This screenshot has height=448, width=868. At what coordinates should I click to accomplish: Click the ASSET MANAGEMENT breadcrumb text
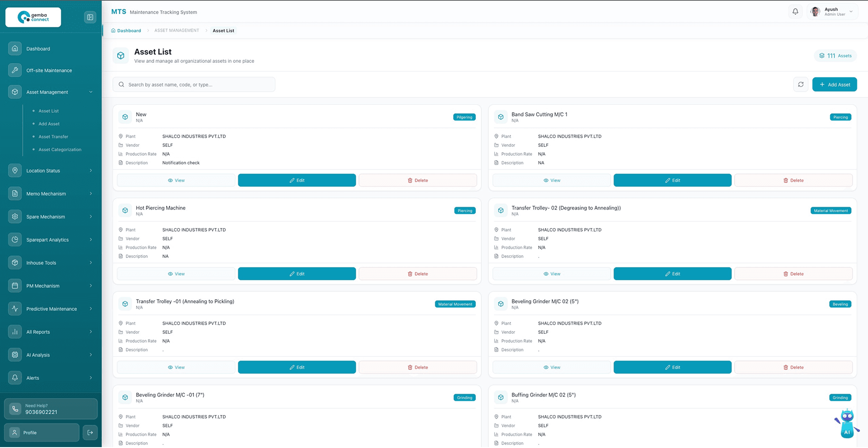[177, 31]
